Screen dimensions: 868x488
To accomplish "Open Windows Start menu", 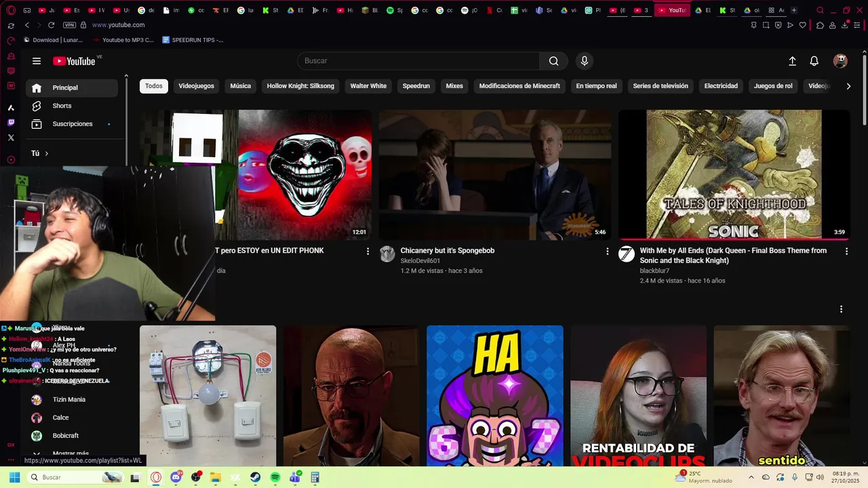I will tap(14, 477).
